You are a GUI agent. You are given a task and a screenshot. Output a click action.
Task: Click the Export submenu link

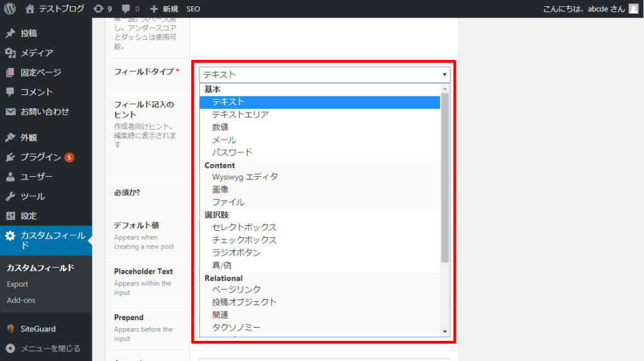click(x=18, y=284)
